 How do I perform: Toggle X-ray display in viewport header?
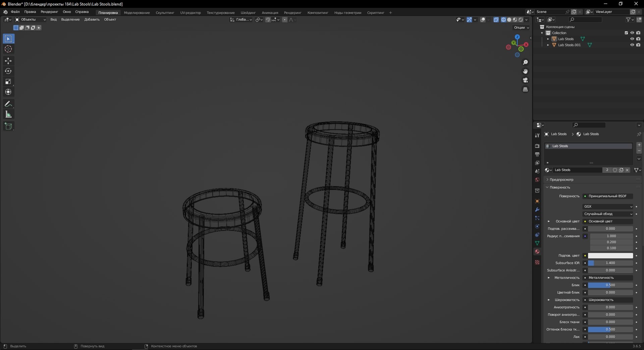[x=496, y=19]
